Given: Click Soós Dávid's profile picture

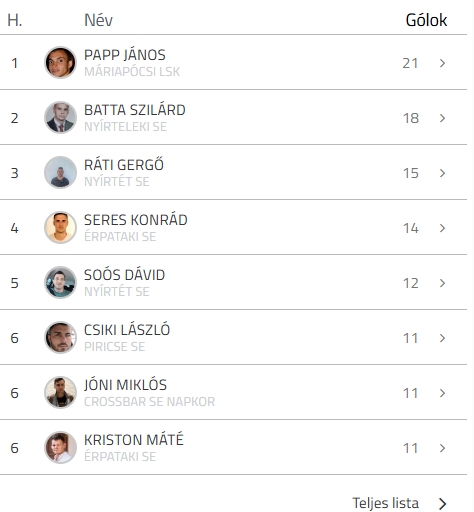Looking at the screenshot, I should [x=60, y=282].
